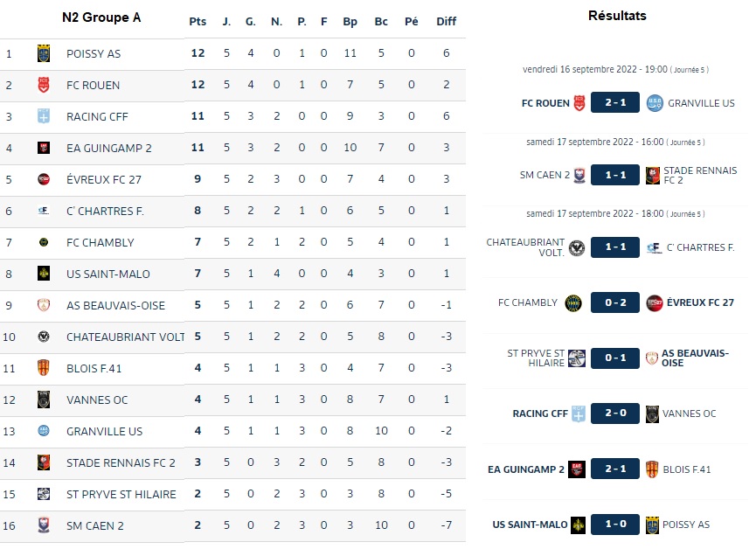Click the FC Chambly crest in standings
Viewport: 756px width, 549px height.
click(x=44, y=242)
